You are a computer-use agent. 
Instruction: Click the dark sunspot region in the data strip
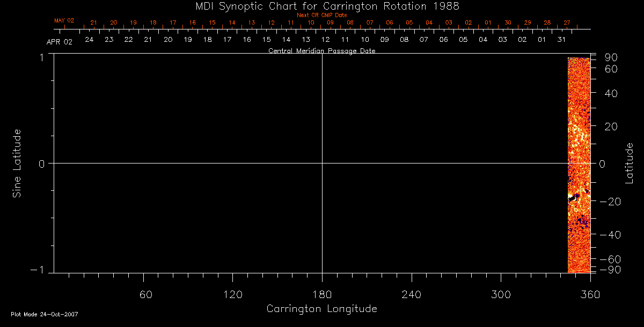pos(574,198)
